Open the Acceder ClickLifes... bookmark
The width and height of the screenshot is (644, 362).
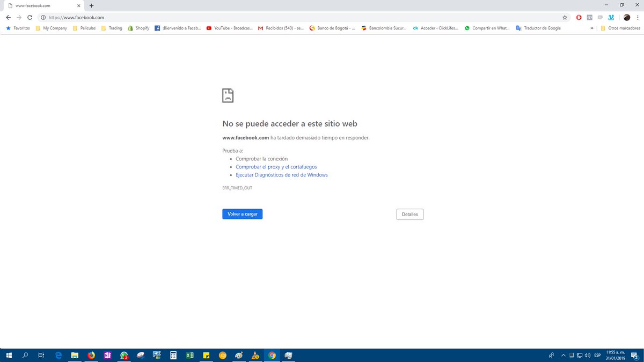tap(436, 28)
